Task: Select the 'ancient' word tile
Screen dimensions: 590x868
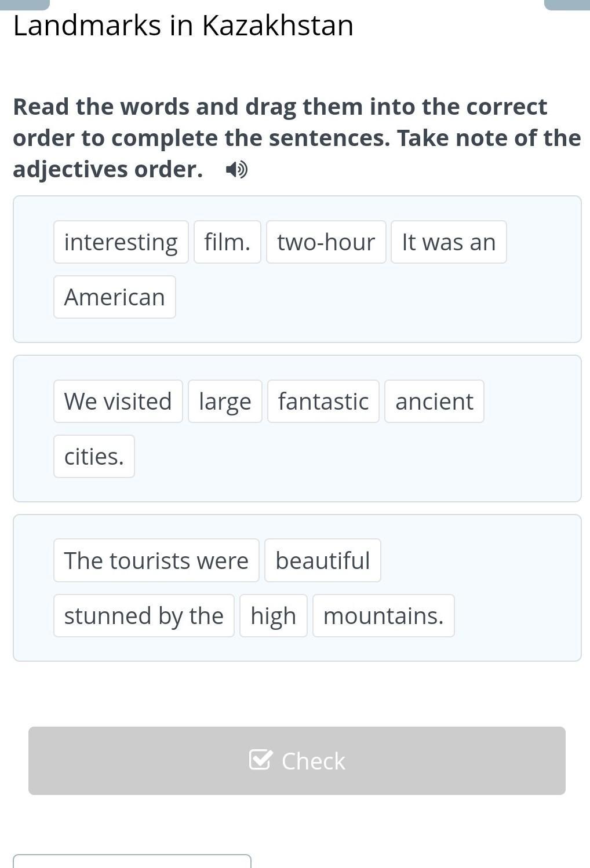Action: tap(434, 402)
